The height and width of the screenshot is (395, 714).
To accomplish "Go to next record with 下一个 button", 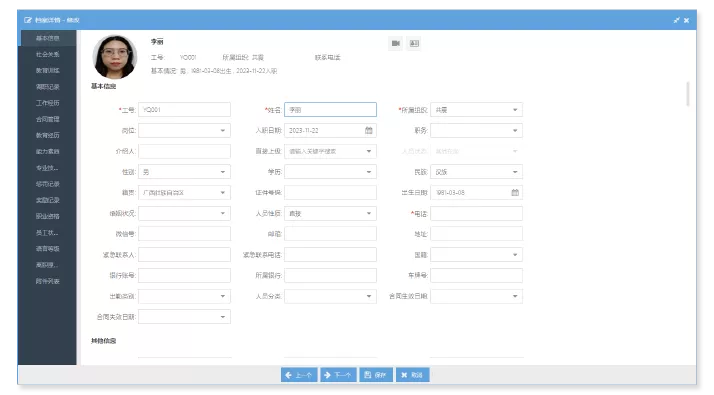I will [338, 375].
